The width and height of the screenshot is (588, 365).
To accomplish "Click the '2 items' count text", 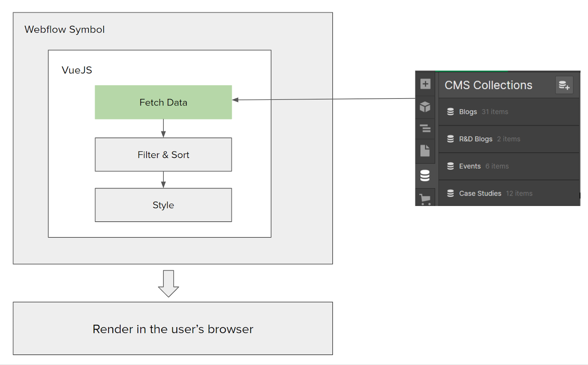I will coord(509,139).
